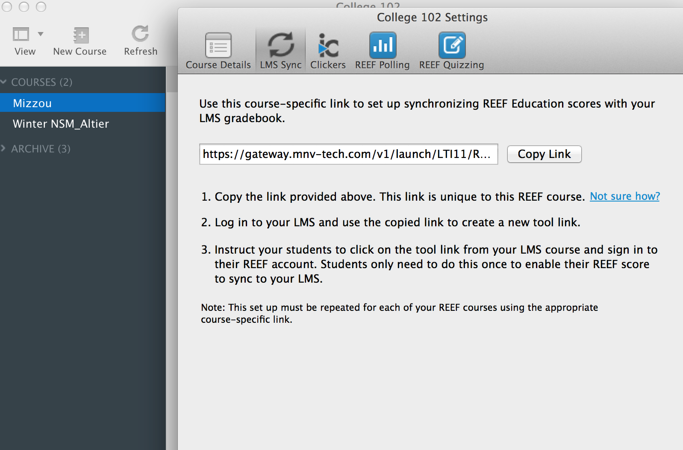Select the Mizzou course
Viewport: 683px width, 450px height.
coord(83,103)
